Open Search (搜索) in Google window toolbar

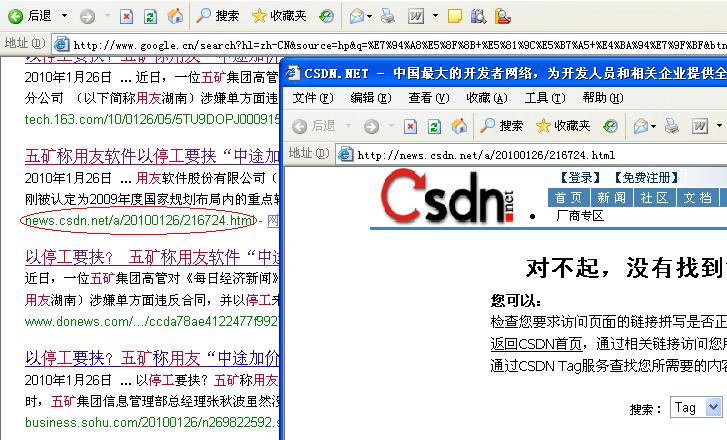pos(217,16)
